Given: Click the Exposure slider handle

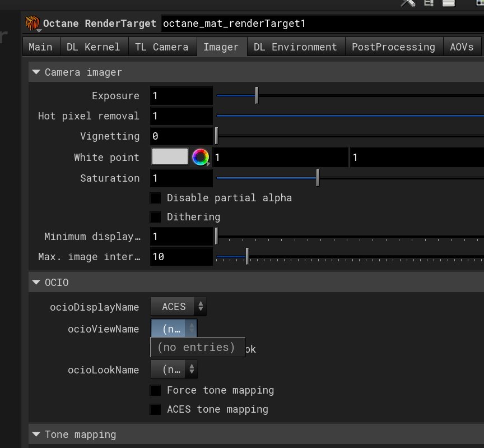Looking at the screenshot, I should click(x=257, y=95).
